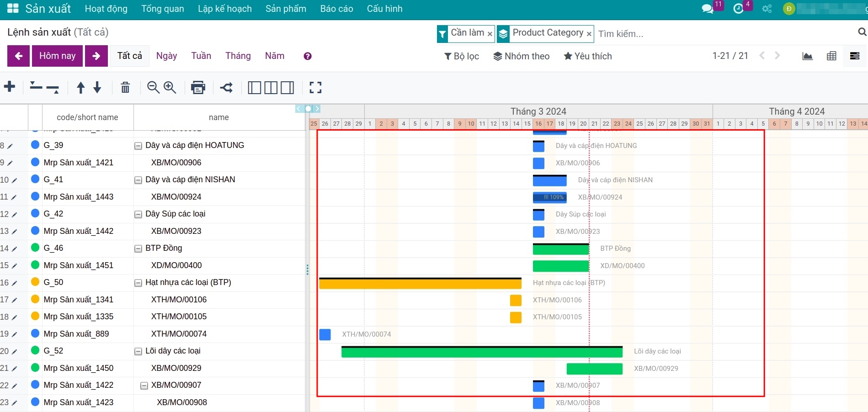Screen dimensions: 868x412
Task: Select Tuần time scale tab
Action: tap(201, 56)
